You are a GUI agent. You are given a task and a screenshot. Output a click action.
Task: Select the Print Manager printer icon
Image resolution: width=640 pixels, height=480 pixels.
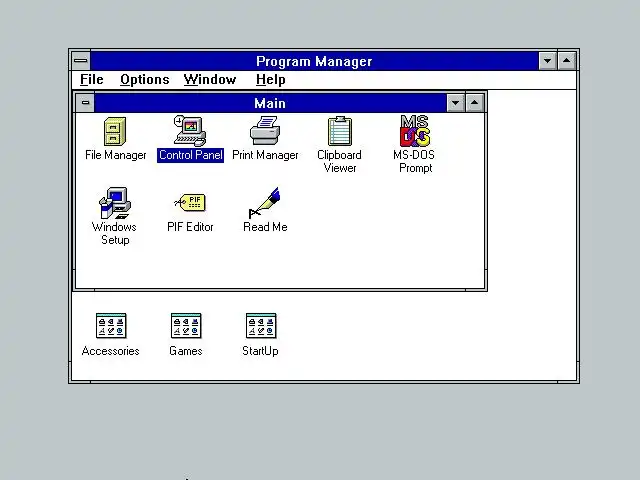coord(265,131)
